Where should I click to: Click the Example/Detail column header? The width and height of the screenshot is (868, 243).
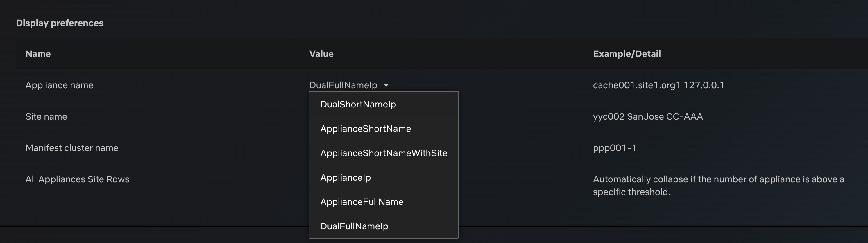627,54
